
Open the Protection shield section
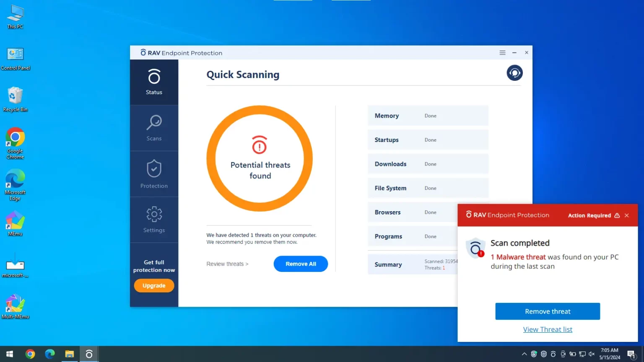pos(154,174)
